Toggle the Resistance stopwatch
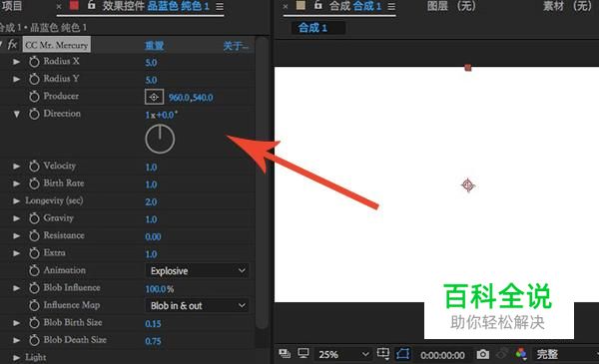Viewport: 599px width, 364px height. 34,235
